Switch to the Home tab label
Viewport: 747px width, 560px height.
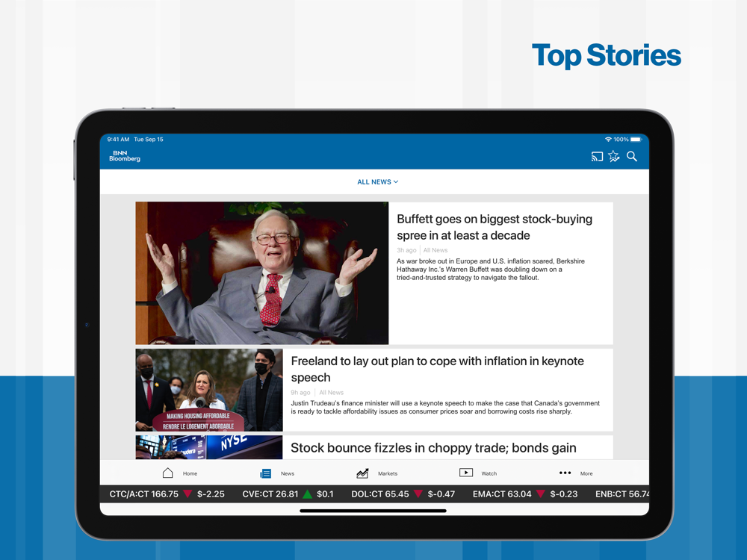coord(190,473)
